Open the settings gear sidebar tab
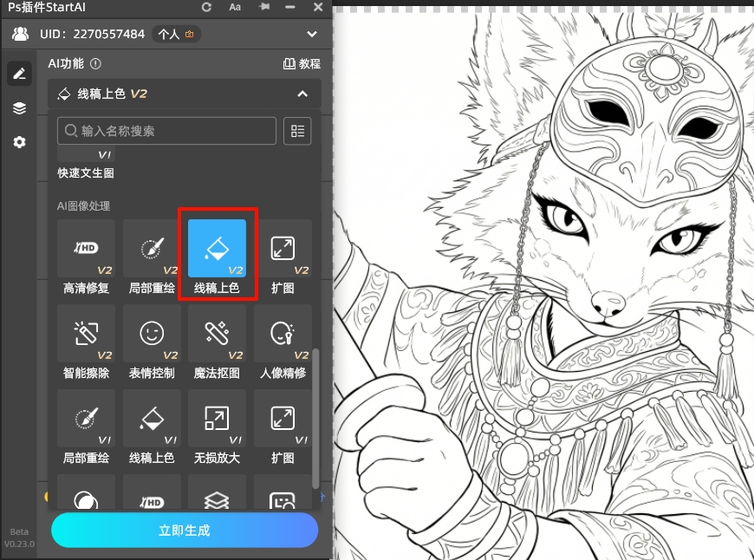754x560 pixels. [x=19, y=142]
